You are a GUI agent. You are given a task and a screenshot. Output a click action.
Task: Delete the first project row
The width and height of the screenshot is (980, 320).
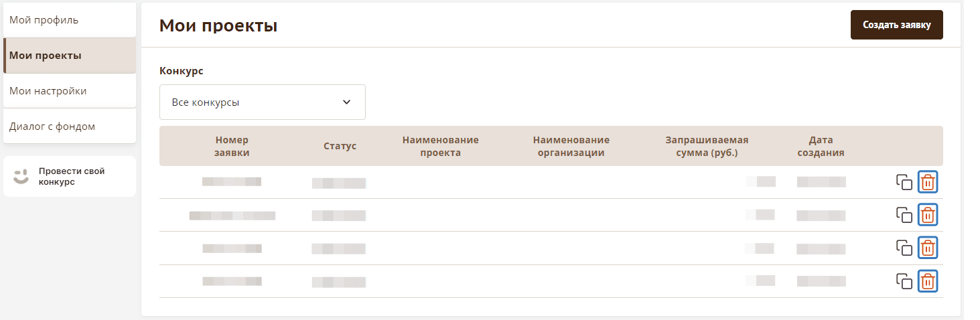click(x=928, y=182)
